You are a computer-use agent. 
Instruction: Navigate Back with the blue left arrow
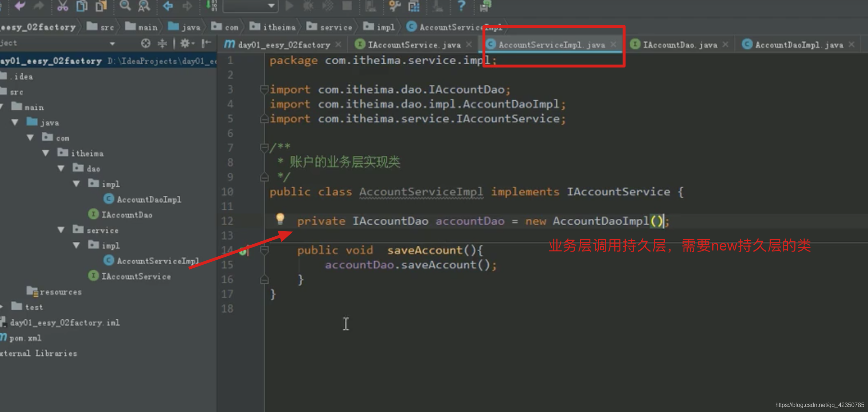point(168,5)
